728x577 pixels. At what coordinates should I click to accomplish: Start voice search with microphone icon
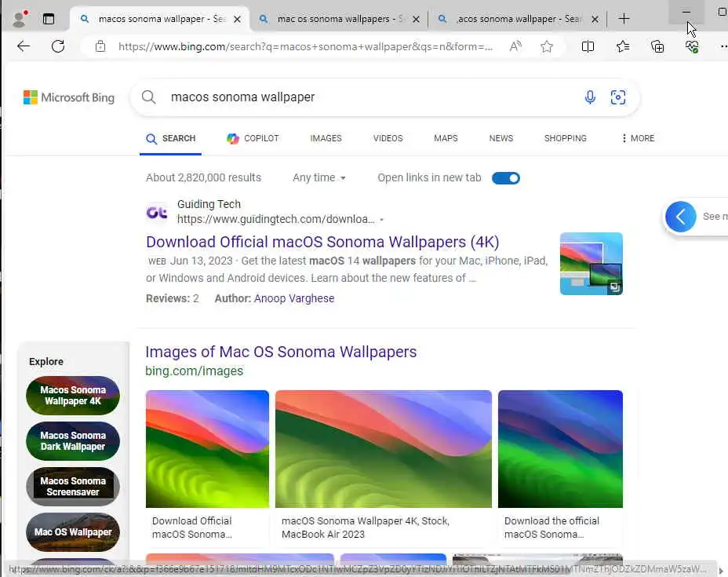(x=590, y=97)
